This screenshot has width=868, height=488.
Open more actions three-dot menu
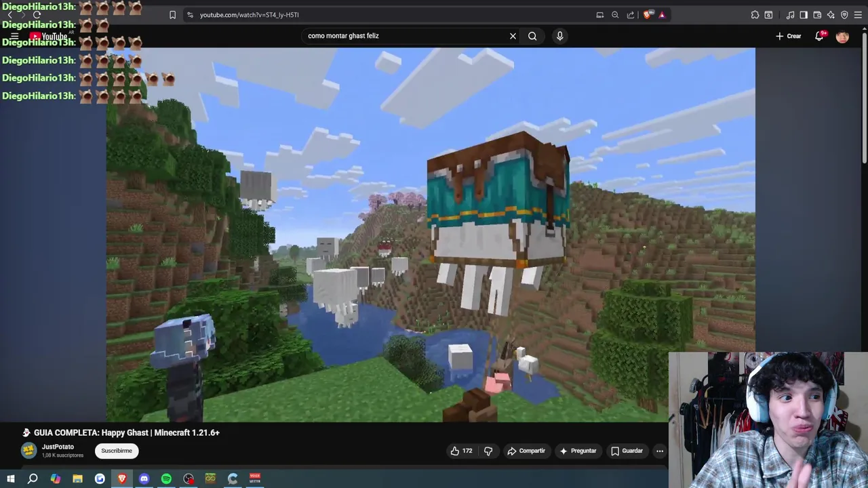(x=660, y=451)
